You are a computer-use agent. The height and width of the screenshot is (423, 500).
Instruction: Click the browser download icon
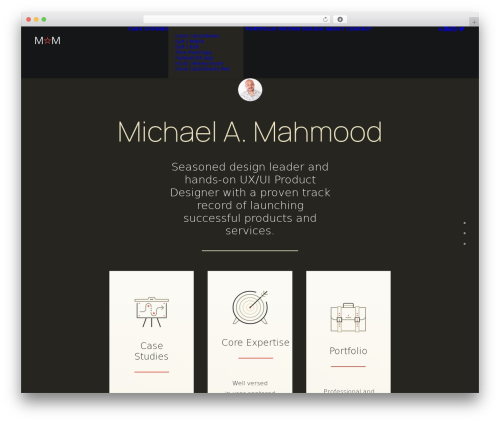[x=340, y=19]
